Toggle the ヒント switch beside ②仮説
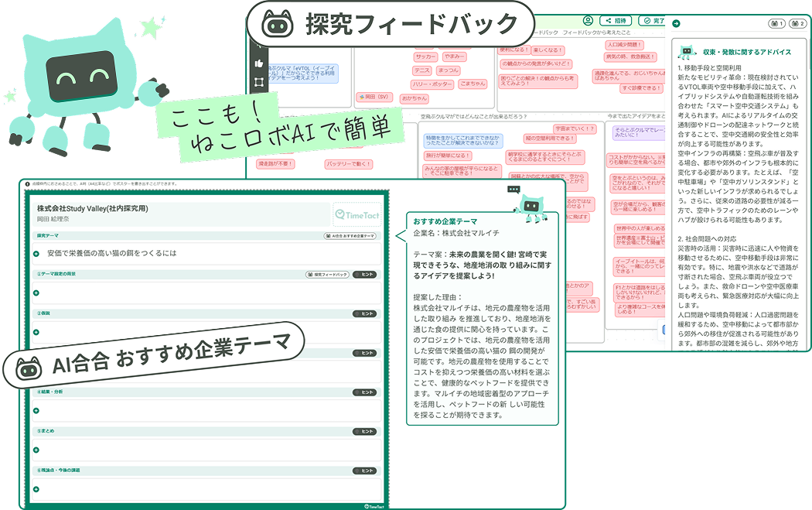 pyautogui.click(x=365, y=313)
